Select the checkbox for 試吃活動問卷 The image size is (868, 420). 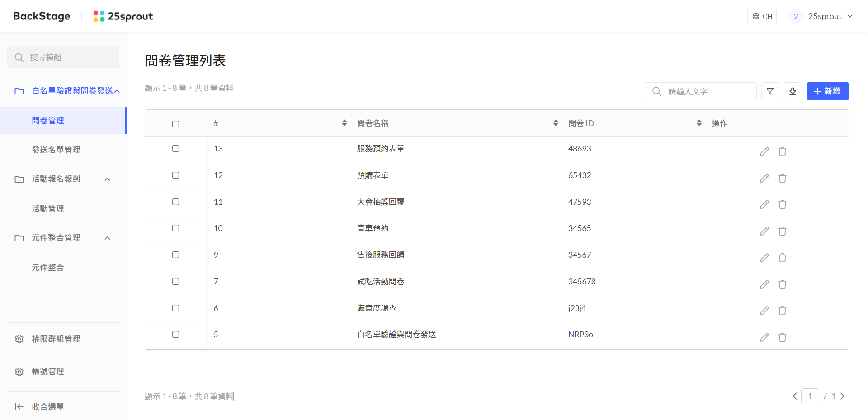click(x=175, y=282)
